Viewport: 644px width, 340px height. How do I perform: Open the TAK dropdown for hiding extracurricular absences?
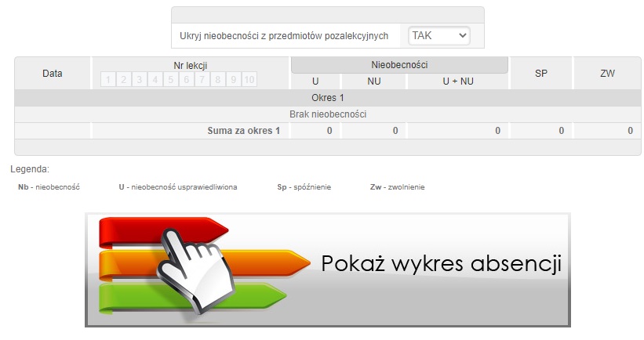coord(438,36)
